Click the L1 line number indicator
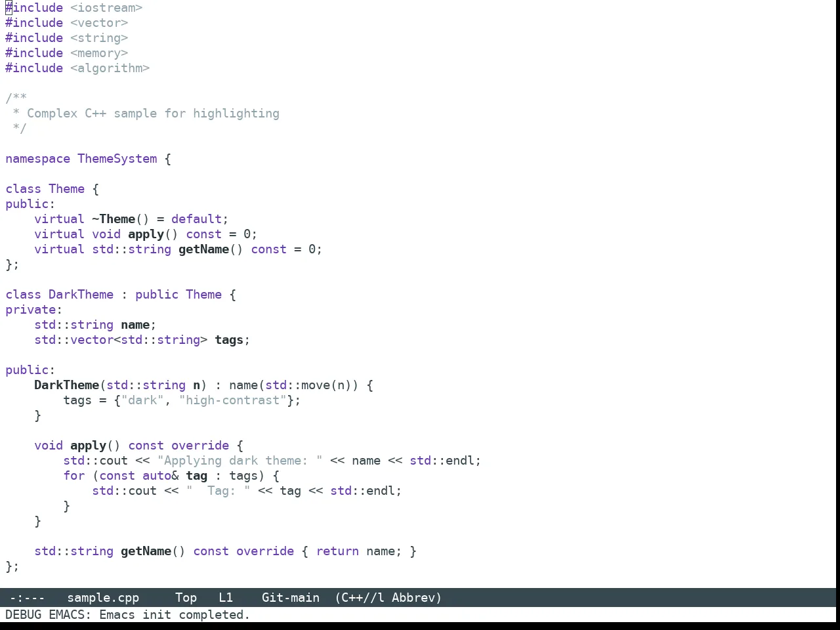 (x=226, y=598)
